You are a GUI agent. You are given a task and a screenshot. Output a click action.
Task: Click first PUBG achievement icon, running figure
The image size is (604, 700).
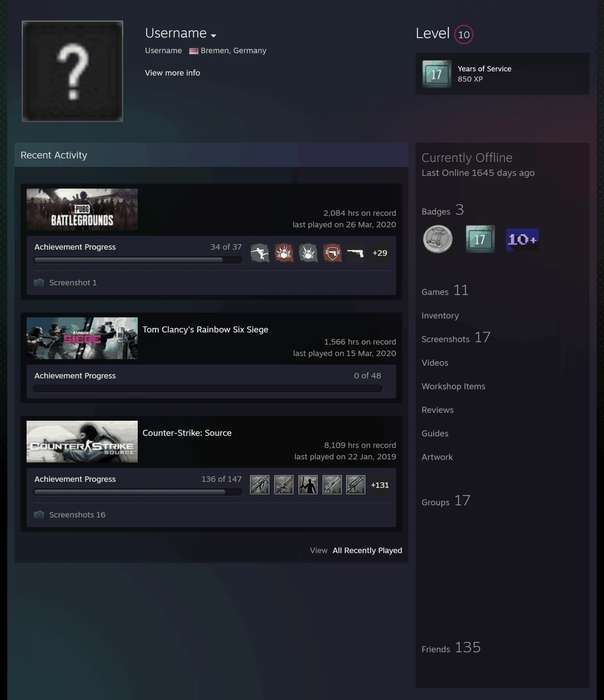click(x=260, y=253)
